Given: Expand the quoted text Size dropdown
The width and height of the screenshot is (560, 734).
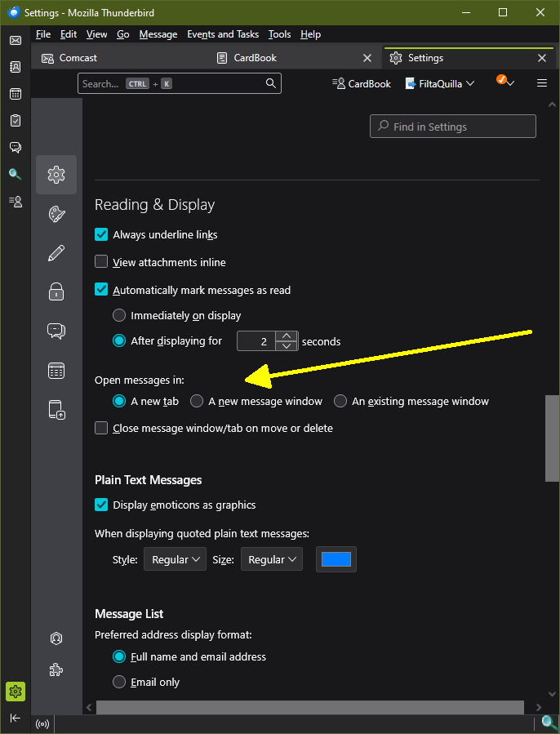Looking at the screenshot, I should pyautogui.click(x=272, y=560).
